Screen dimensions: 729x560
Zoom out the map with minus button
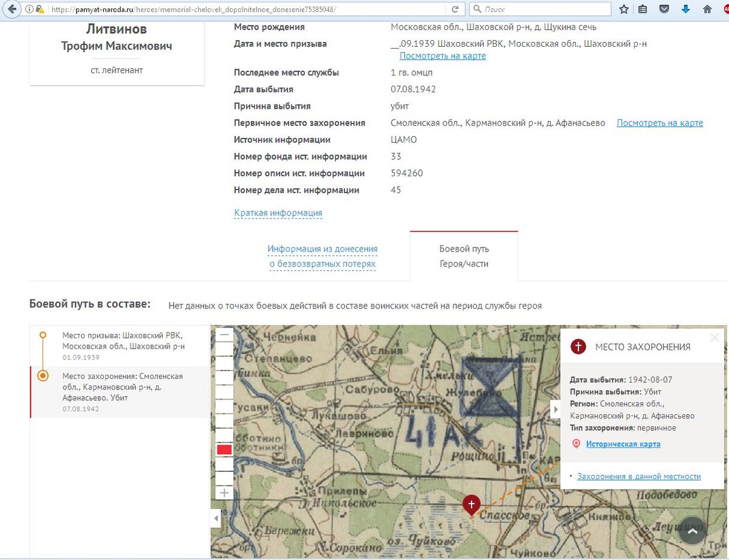coord(225,334)
